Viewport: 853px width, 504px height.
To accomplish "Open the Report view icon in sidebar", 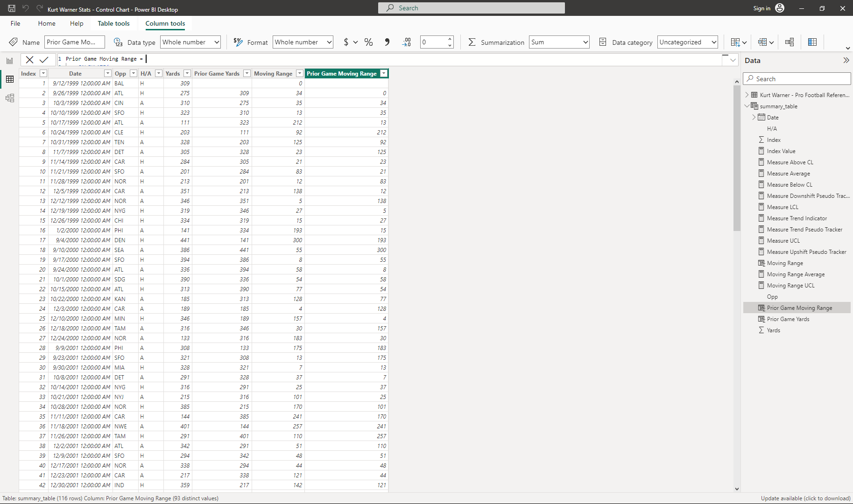I will [x=10, y=61].
